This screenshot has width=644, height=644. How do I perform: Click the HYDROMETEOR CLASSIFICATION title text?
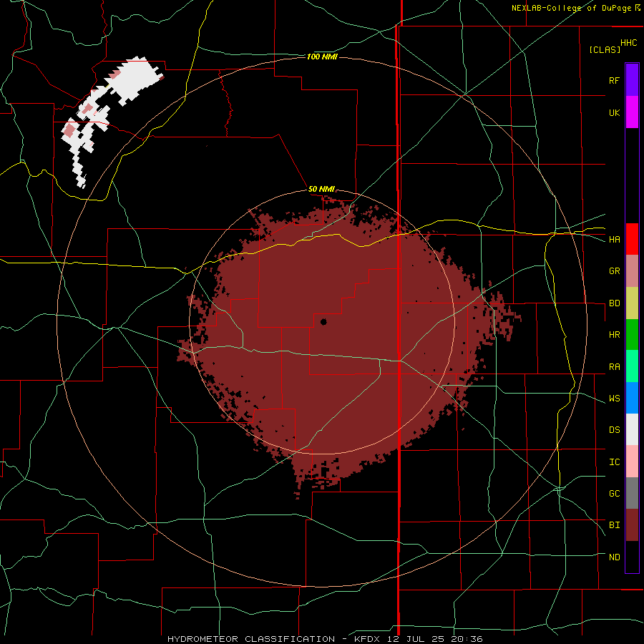coord(251,639)
